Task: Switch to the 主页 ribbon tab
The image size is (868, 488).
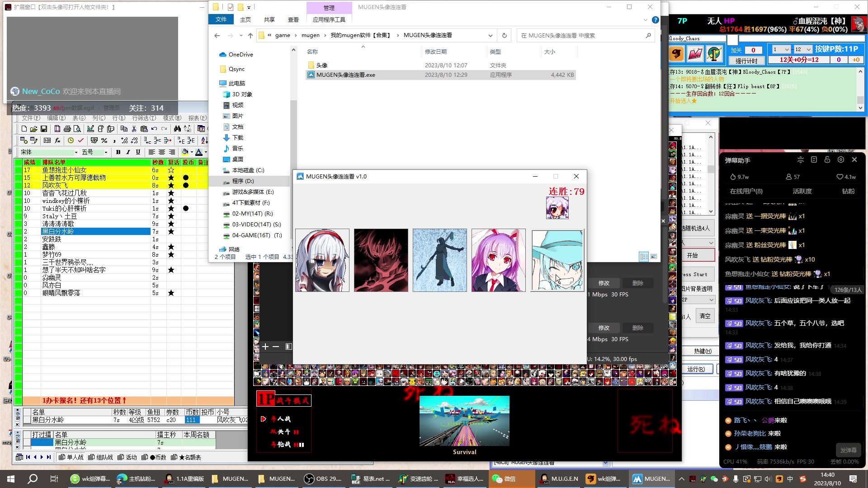Action: (245, 19)
